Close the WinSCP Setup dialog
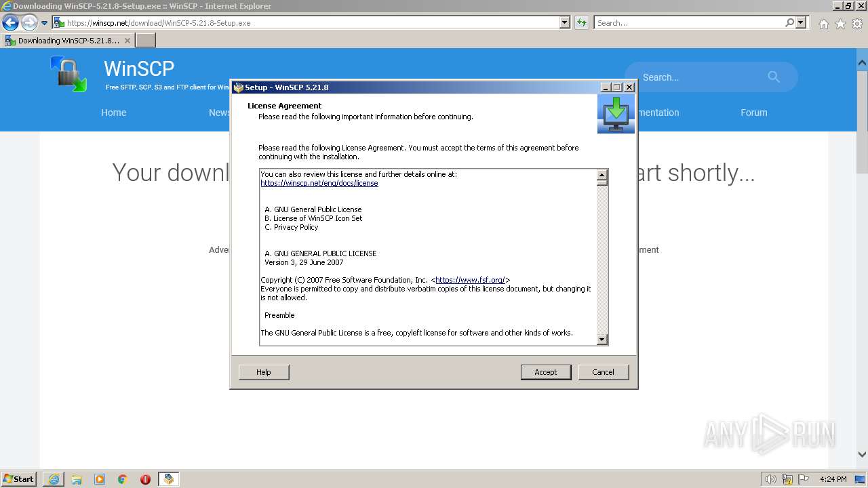The height and width of the screenshot is (488, 868). click(x=629, y=87)
